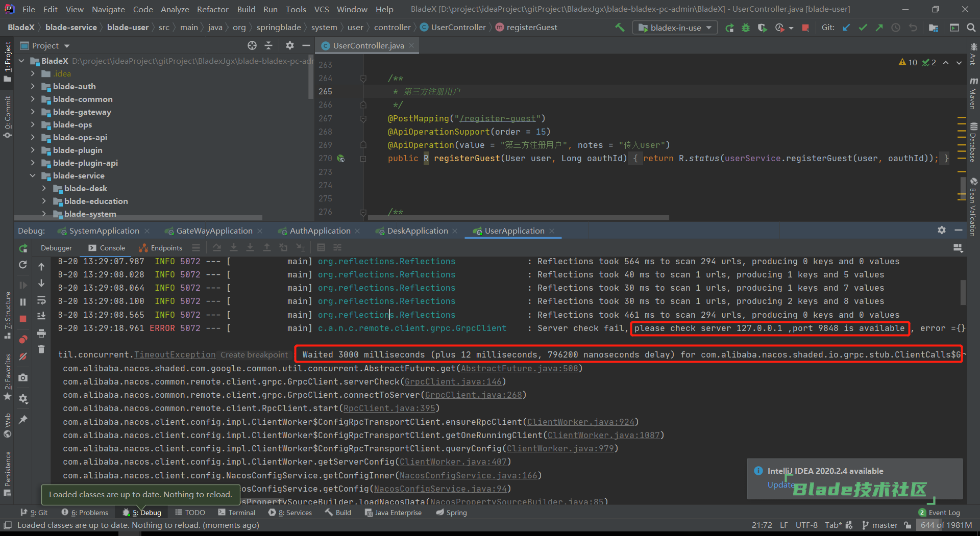Click the warnings count indicator in editor

tap(908, 62)
